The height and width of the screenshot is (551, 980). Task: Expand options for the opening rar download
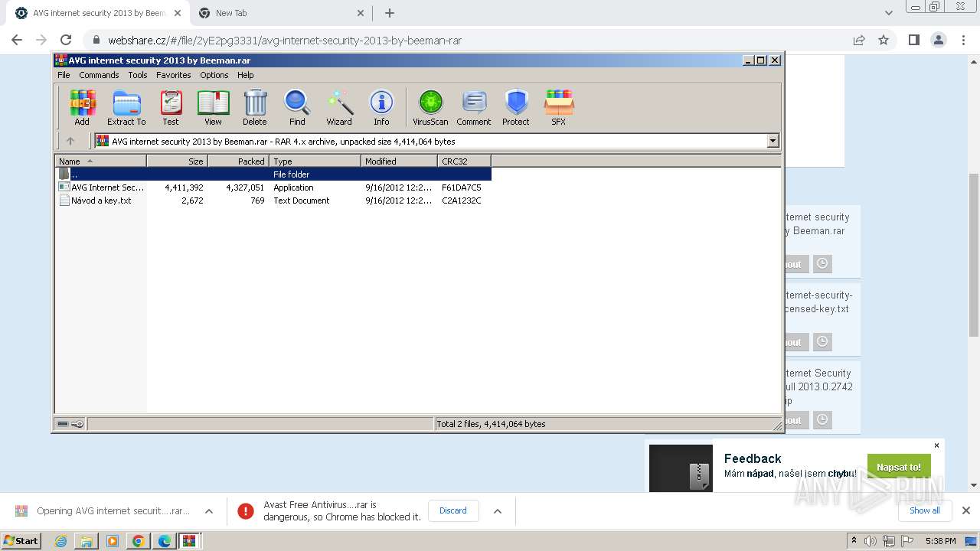tap(208, 511)
